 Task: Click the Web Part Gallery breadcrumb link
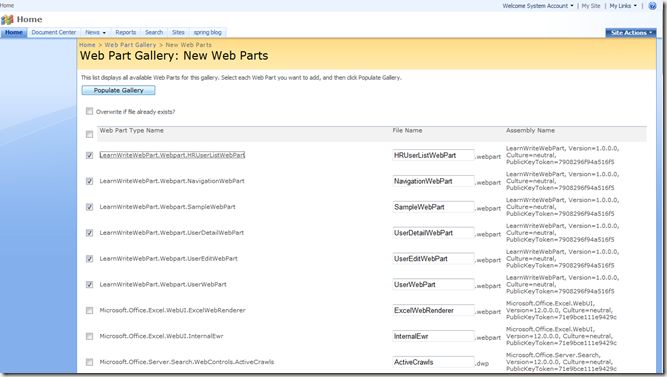tap(130, 45)
